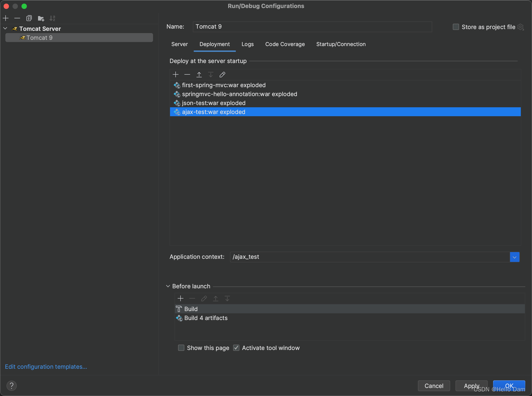Move selected artifact down in deploy list

coord(211,74)
